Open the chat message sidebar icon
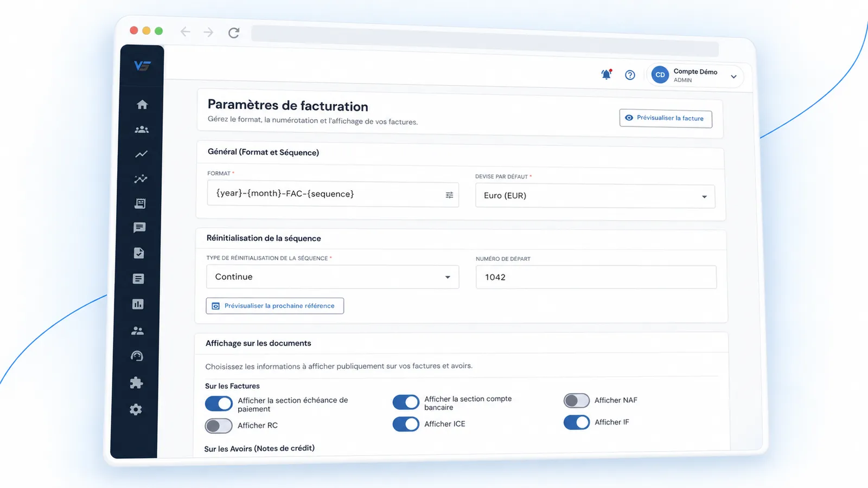Screen dimensions: 868x488 pyautogui.click(x=139, y=228)
